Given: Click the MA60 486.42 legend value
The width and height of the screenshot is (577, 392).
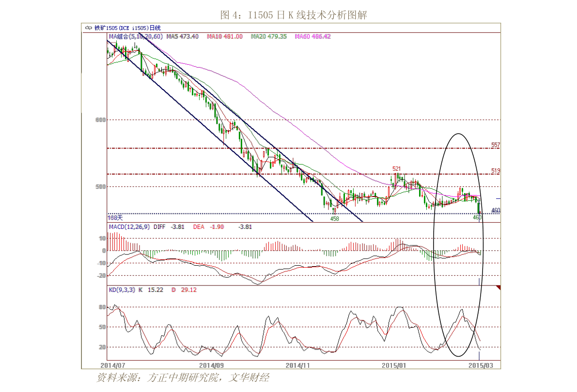Looking at the screenshot, I should point(313,36).
